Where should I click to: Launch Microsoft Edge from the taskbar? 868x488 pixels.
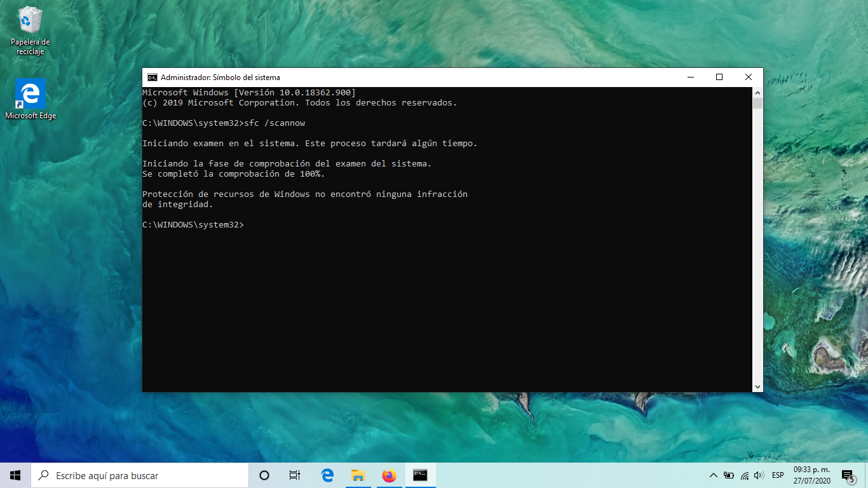coord(327,475)
